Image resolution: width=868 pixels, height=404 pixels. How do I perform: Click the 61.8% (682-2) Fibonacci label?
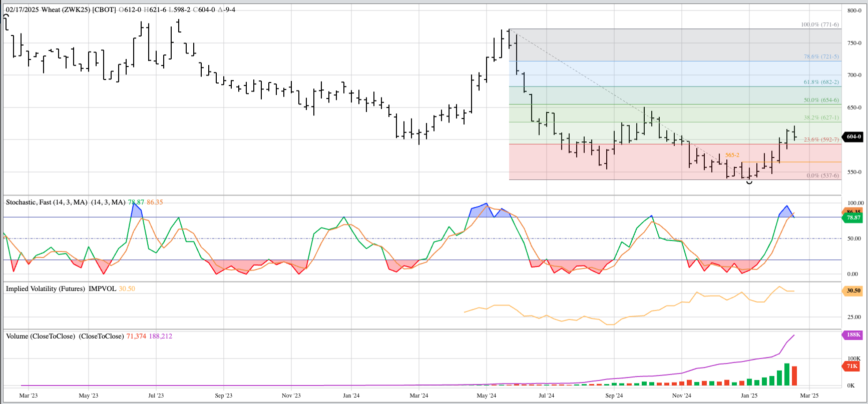(x=821, y=82)
